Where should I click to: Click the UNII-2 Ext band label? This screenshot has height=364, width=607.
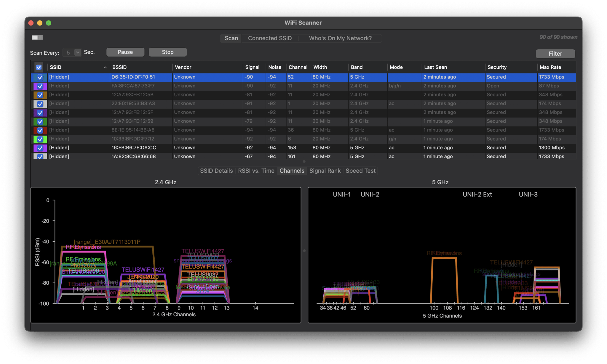click(x=477, y=195)
